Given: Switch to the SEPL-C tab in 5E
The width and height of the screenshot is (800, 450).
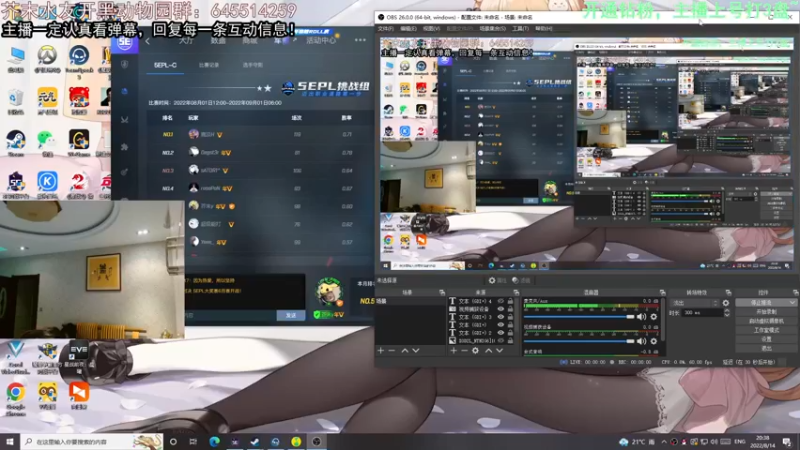Looking at the screenshot, I should coord(165,65).
